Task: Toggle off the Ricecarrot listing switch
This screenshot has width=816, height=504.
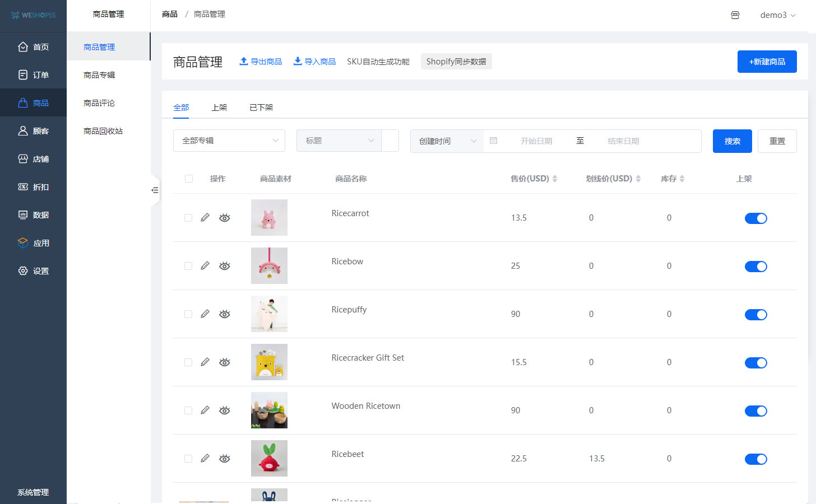Action: pyautogui.click(x=755, y=218)
